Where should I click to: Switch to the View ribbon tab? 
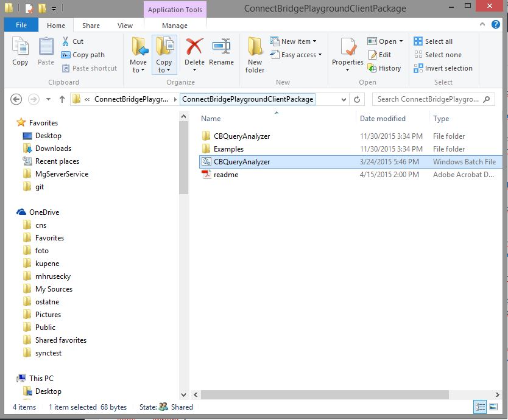pos(125,25)
